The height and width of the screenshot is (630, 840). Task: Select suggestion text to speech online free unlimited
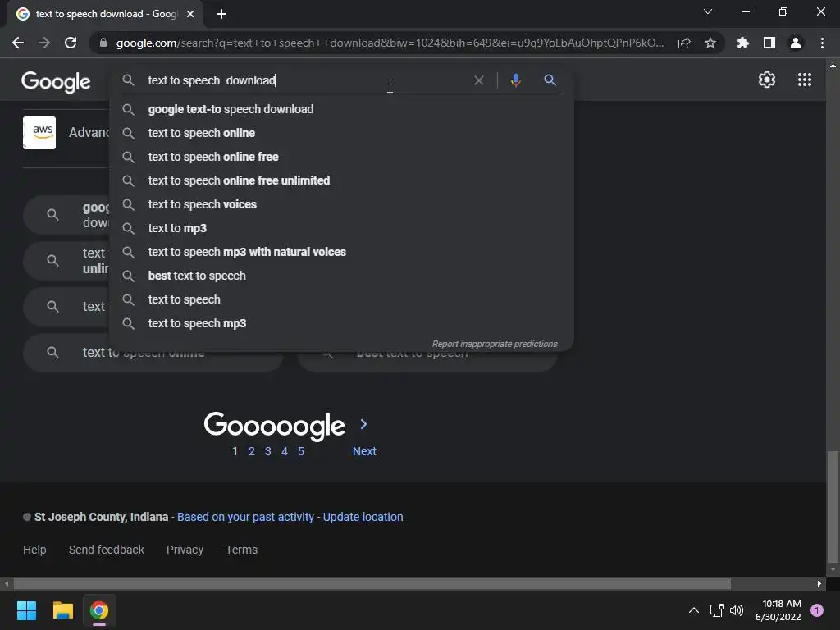pos(341,180)
